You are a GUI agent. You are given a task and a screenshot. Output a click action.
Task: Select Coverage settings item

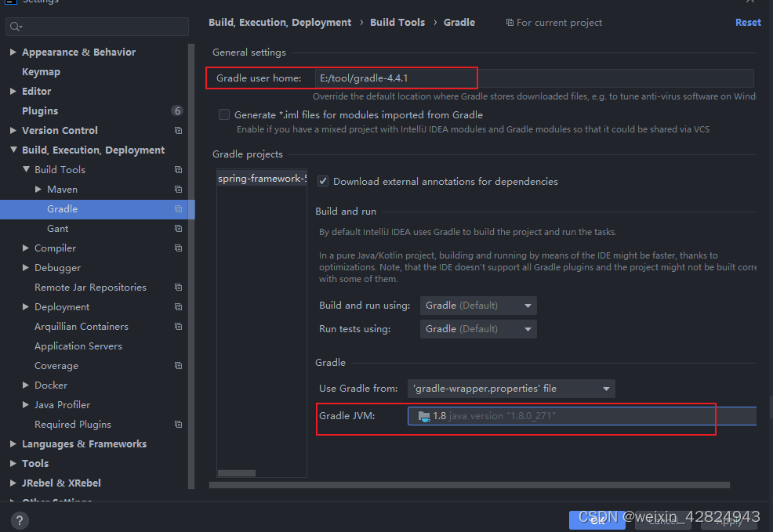pyautogui.click(x=56, y=365)
